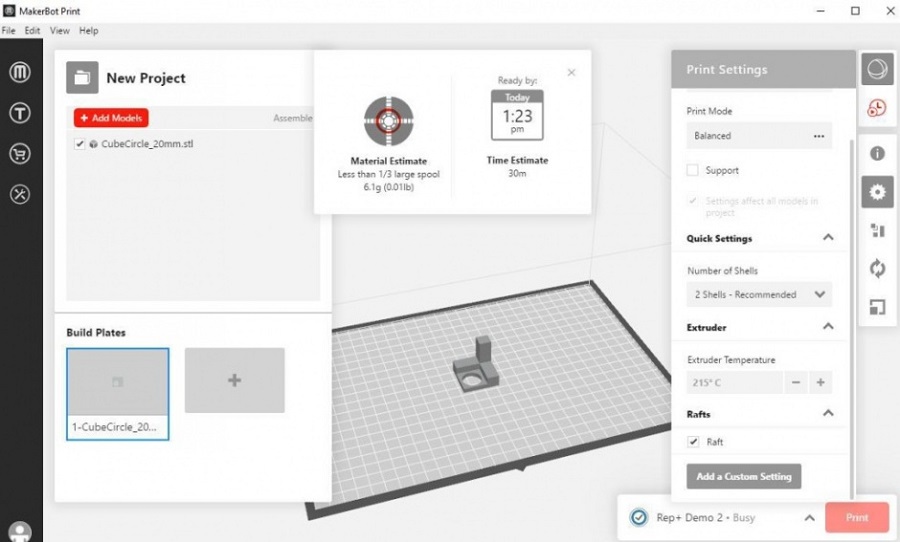Click the material spool estimate icon
900x542 pixels.
(389, 121)
